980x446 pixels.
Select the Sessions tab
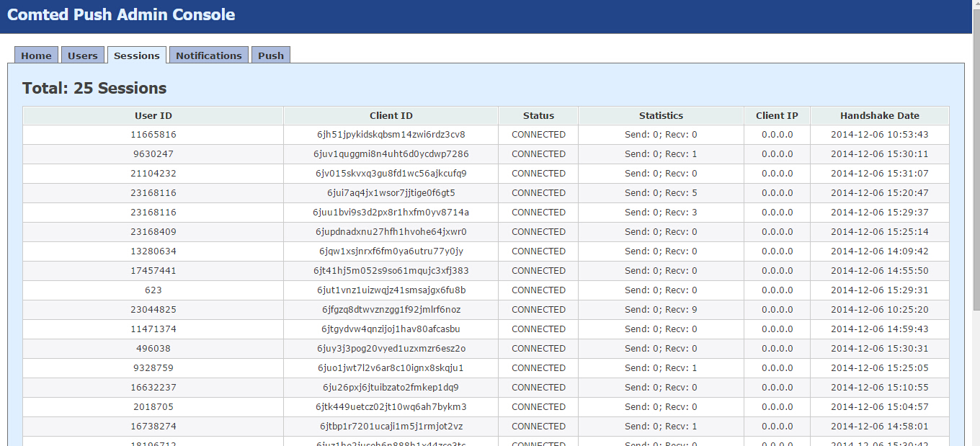coord(137,55)
